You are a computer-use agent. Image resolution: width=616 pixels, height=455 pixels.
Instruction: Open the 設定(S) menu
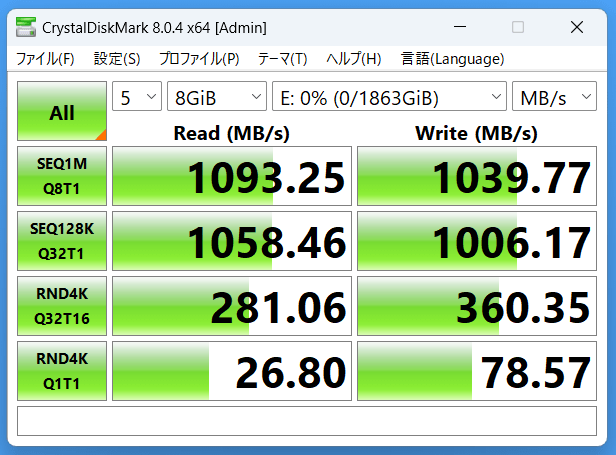click(117, 59)
